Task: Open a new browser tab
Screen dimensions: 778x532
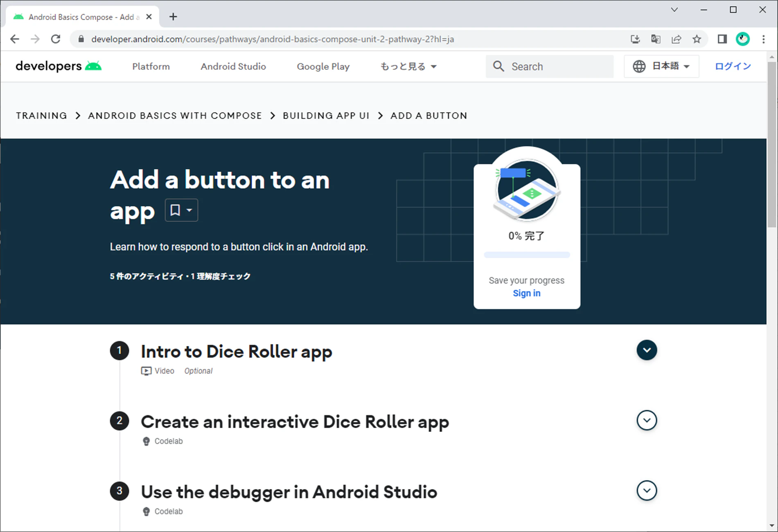Action: pos(173,17)
